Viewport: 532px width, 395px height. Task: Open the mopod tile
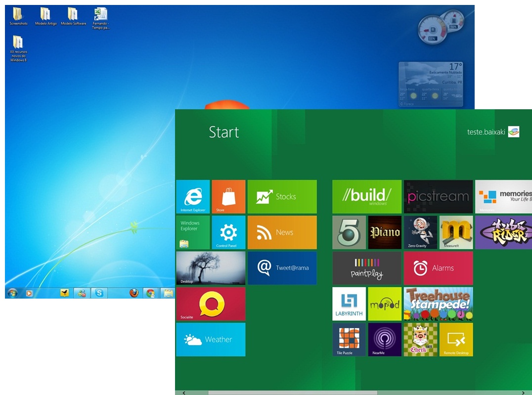[x=385, y=304]
